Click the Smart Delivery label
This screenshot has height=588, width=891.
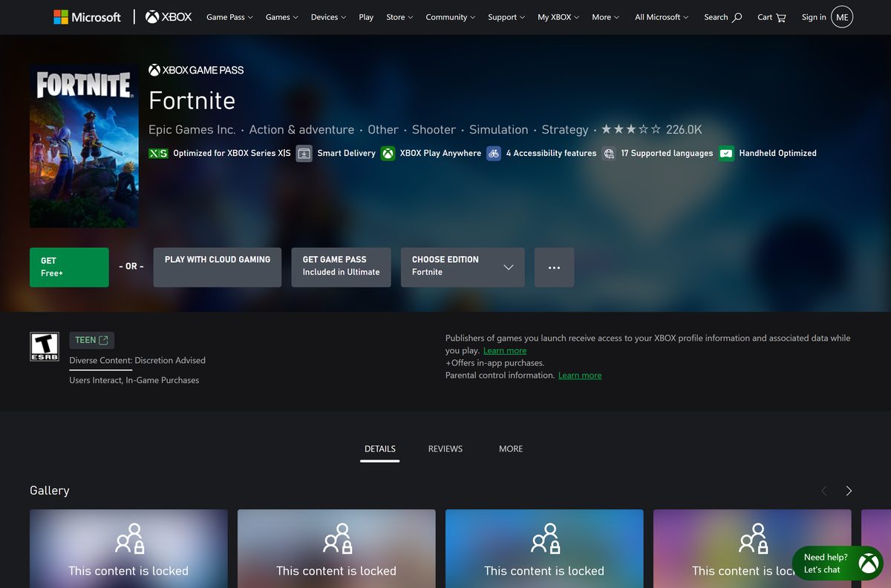click(x=346, y=153)
